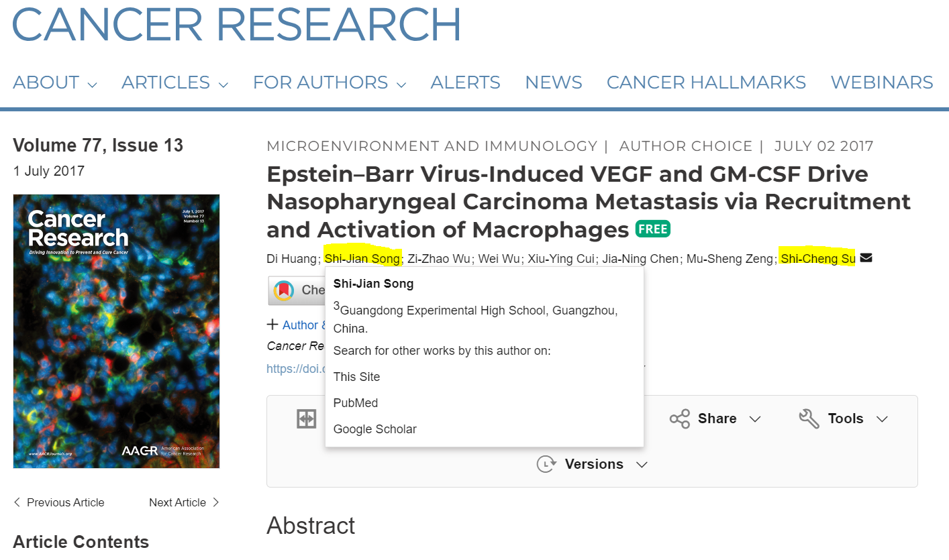
Task: Open the ALERTS menu item
Action: point(465,82)
